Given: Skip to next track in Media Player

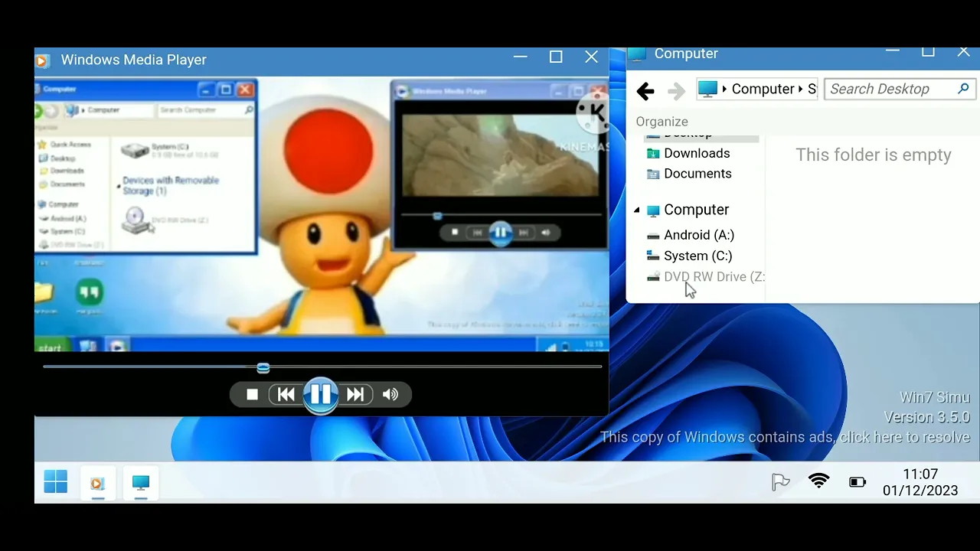Looking at the screenshot, I should click(355, 394).
